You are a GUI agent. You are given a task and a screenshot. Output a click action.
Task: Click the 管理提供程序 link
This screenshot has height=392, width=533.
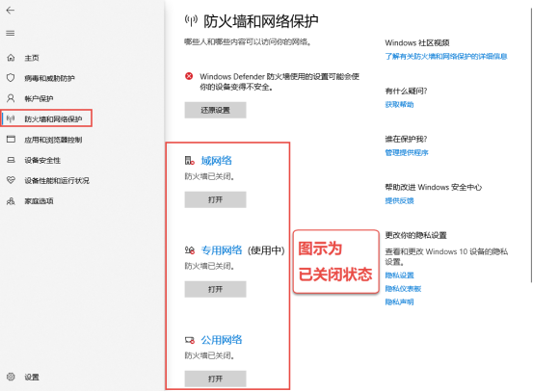407,152
